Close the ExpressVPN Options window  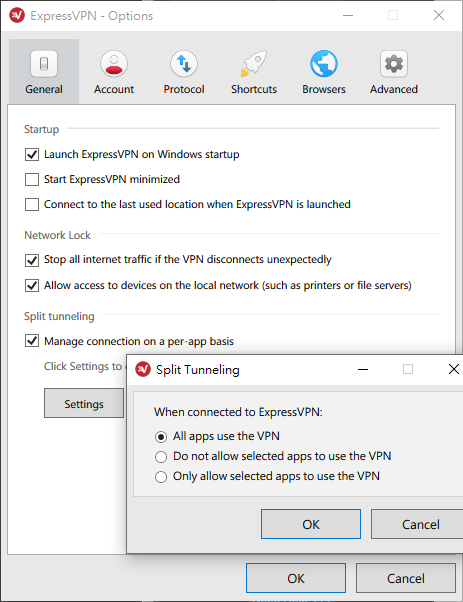point(439,15)
